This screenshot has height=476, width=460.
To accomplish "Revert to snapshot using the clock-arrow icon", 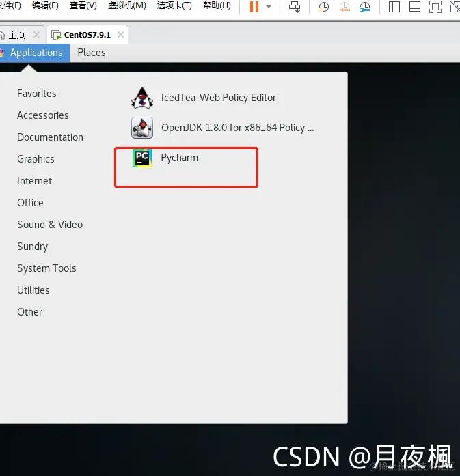I will coord(344,7).
